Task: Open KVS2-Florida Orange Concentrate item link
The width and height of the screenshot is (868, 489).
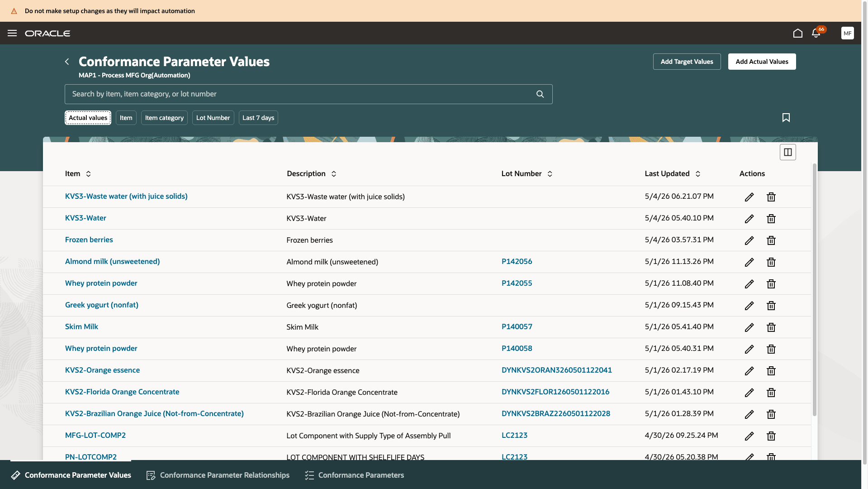Action: [x=122, y=392]
